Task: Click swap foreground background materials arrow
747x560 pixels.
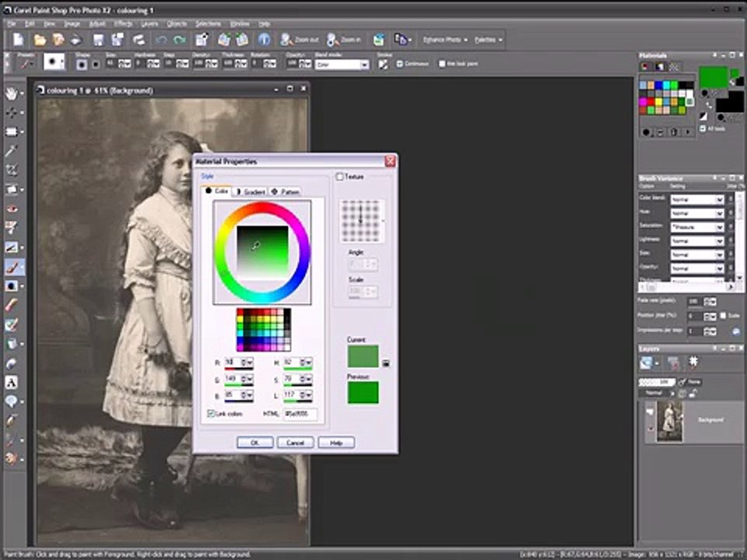Action: pos(708,106)
